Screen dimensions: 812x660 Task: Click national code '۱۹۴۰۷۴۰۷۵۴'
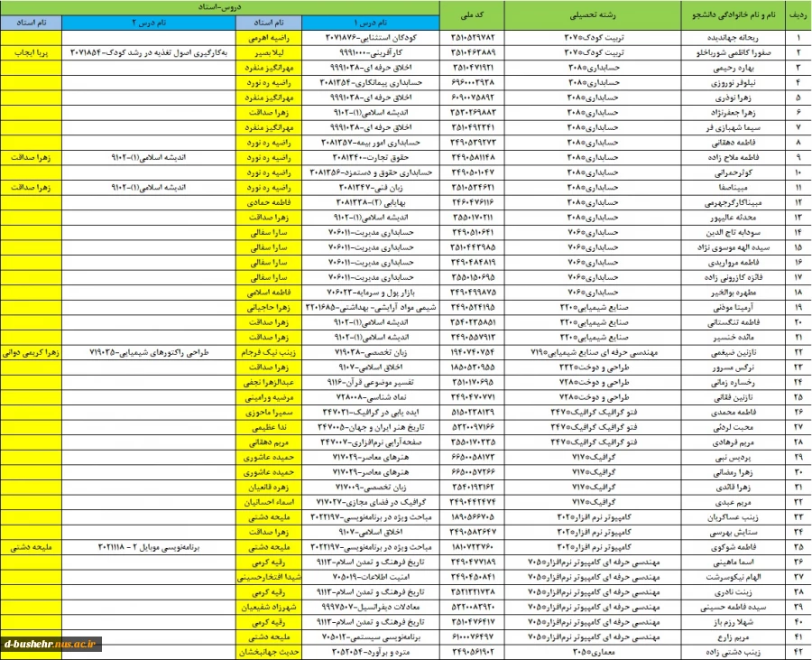[472, 352]
